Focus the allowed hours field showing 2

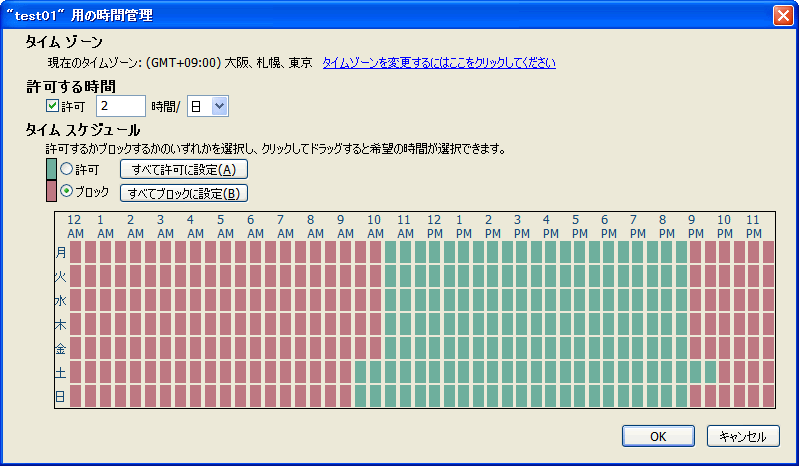121,106
